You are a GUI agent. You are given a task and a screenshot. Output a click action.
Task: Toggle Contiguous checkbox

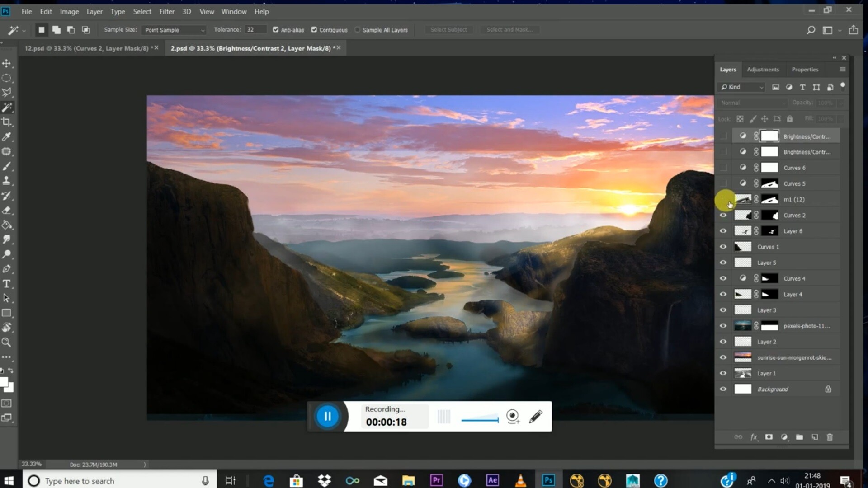point(314,30)
